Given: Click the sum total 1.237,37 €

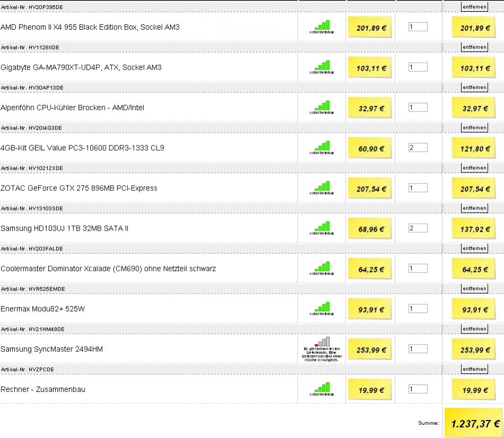Looking at the screenshot, I should (x=474, y=423).
